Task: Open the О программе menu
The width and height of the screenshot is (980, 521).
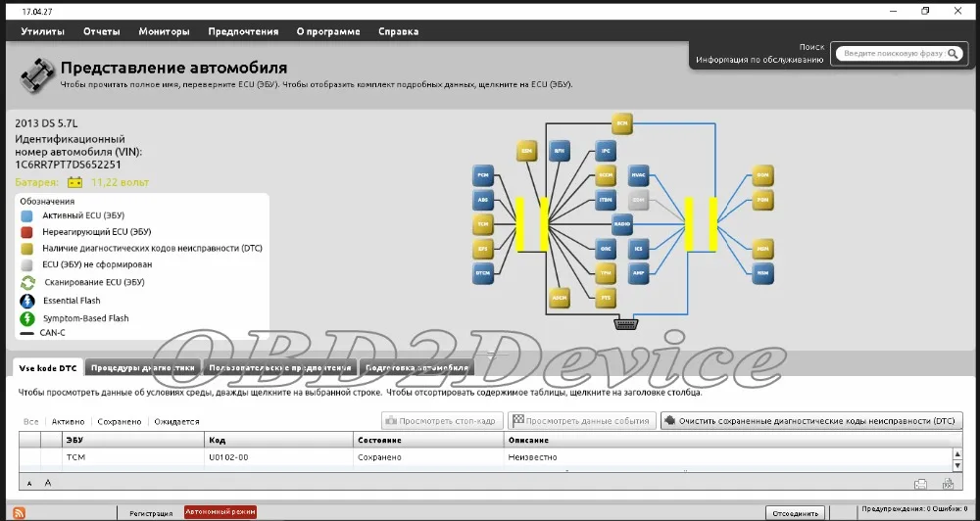Action: pyautogui.click(x=328, y=31)
